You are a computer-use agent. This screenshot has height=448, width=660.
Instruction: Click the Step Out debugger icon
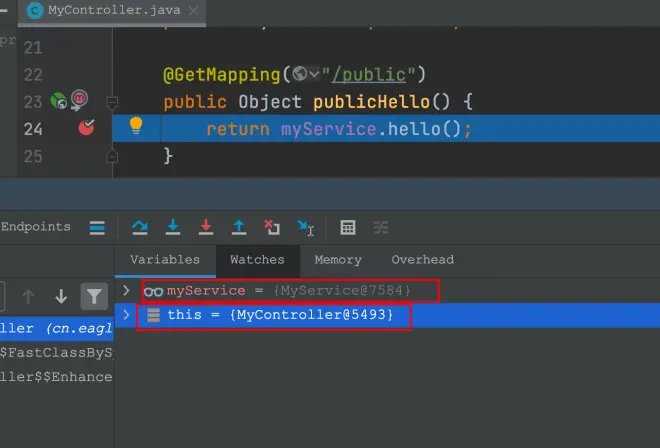click(x=239, y=227)
